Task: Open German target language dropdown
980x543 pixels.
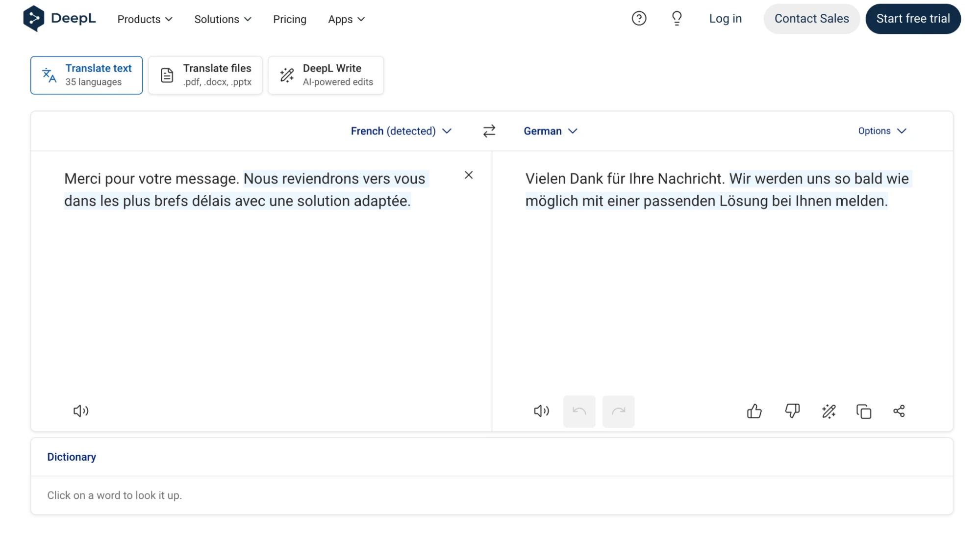Action: click(550, 131)
